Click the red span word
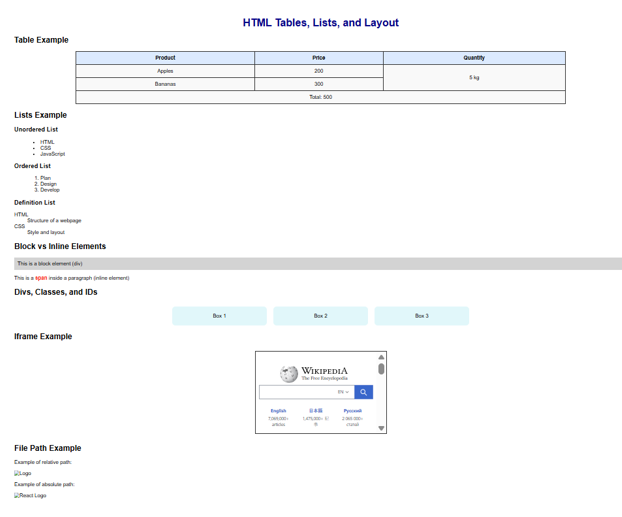Image resolution: width=622 pixels, height=517 pixels. [x=41, y=278]
